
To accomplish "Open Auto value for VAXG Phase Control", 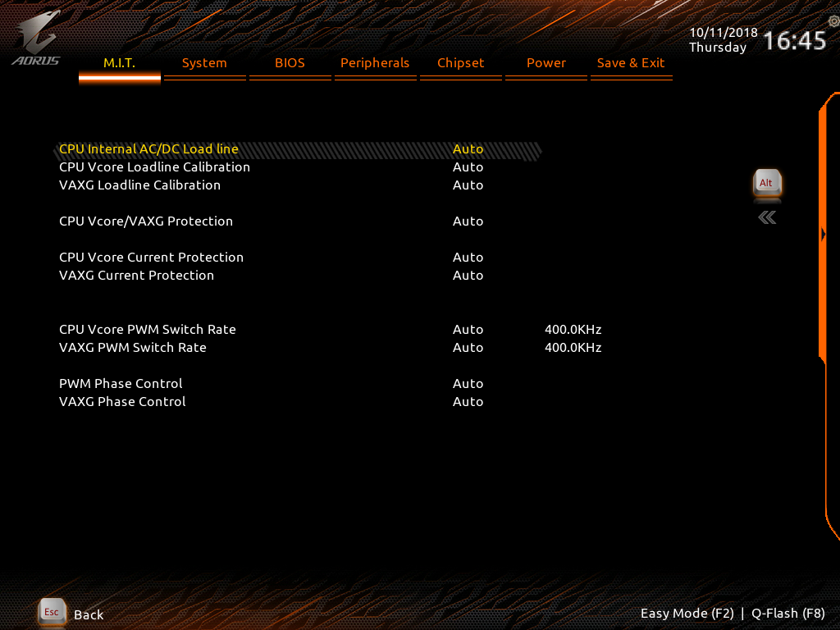I will click(468, 402).
